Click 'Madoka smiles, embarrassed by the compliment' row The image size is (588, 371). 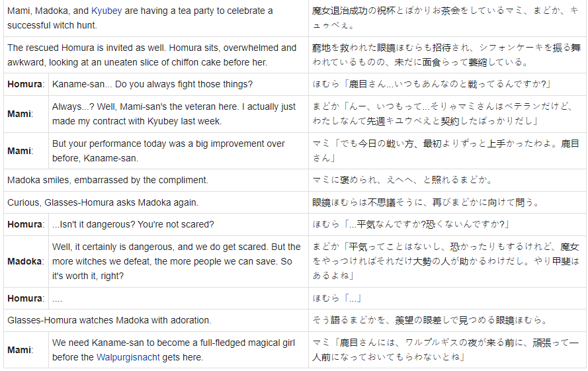pos(107,180)
